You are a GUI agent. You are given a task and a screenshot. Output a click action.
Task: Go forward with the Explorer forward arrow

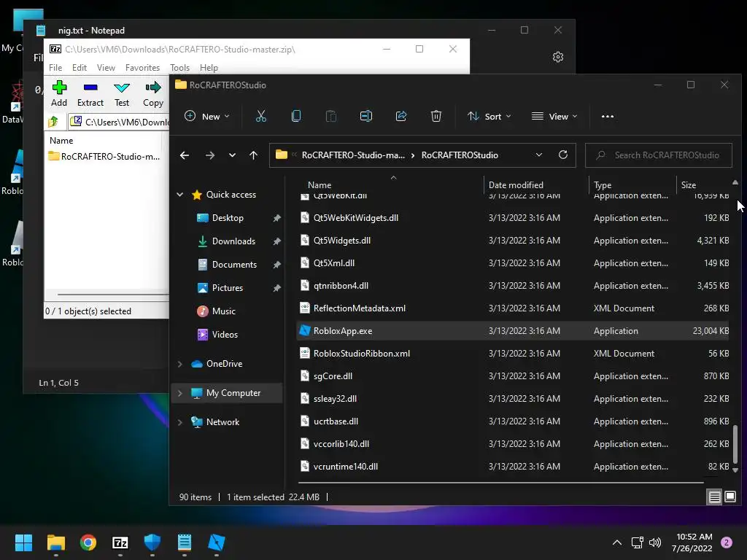pyautogui.click(x=209, y=155)
